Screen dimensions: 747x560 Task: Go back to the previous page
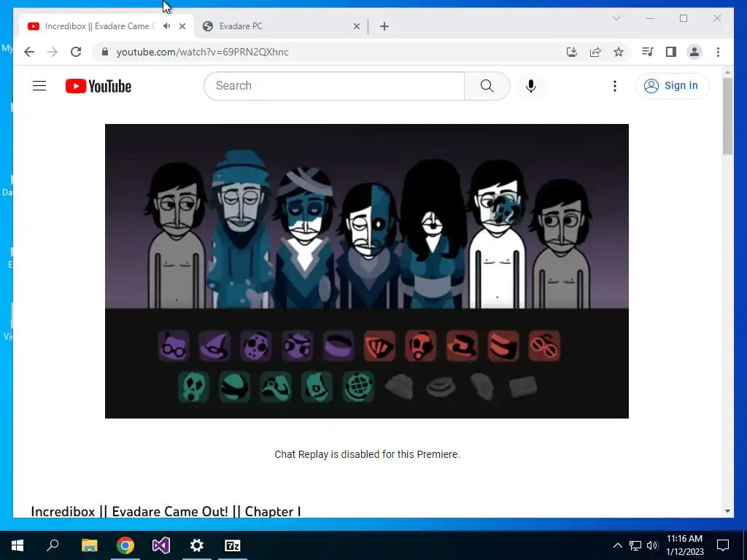[29, 52]
